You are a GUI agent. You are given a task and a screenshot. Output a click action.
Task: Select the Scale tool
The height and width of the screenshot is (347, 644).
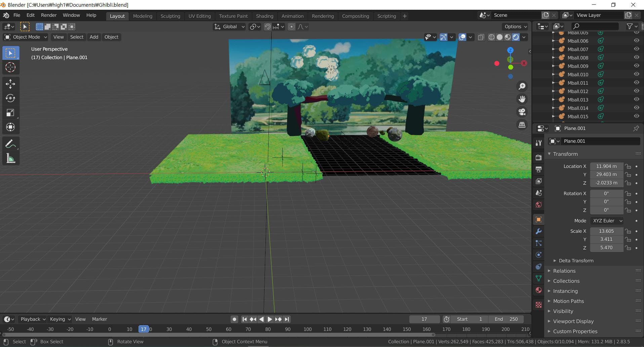click(x=10, y=113)
